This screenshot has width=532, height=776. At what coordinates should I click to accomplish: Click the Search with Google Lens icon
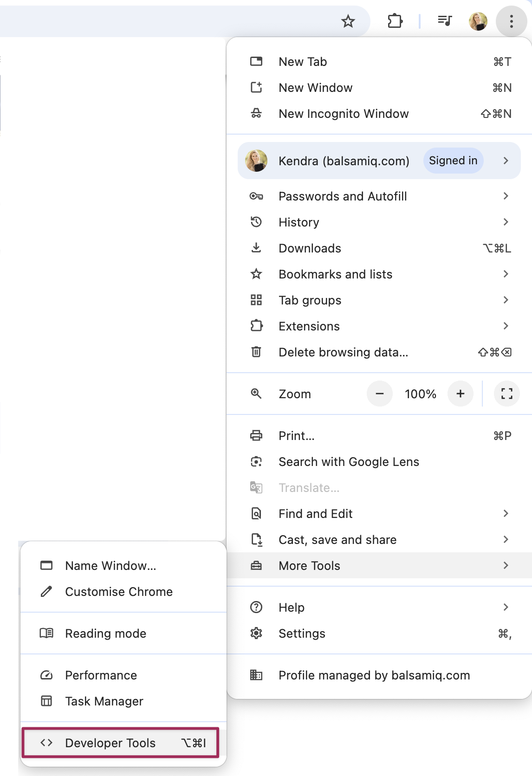click(256, 462)
